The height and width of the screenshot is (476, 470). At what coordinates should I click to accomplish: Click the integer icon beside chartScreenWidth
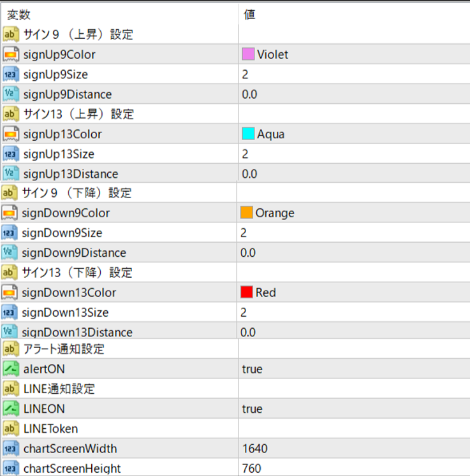click(11, 449)
